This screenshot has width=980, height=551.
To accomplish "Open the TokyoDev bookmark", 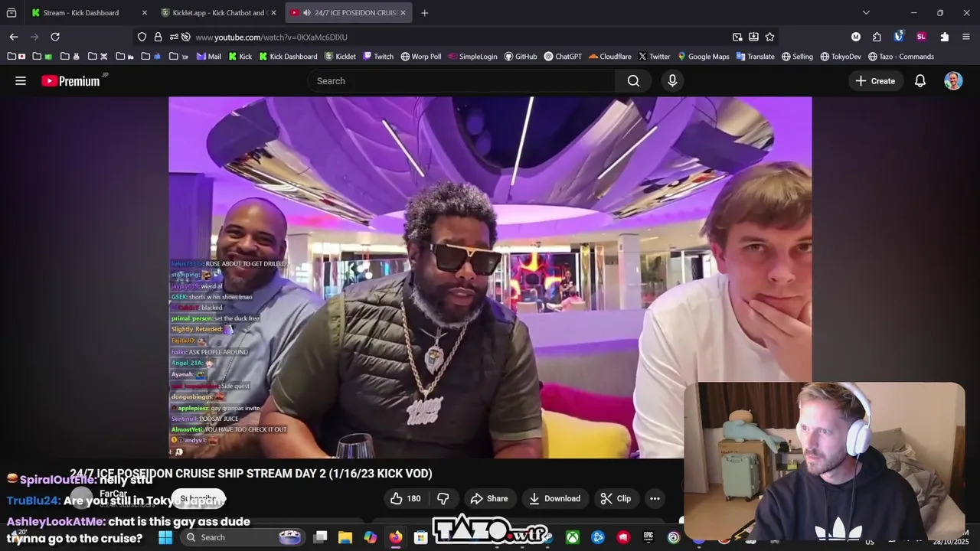I will (x=841, y=56).
